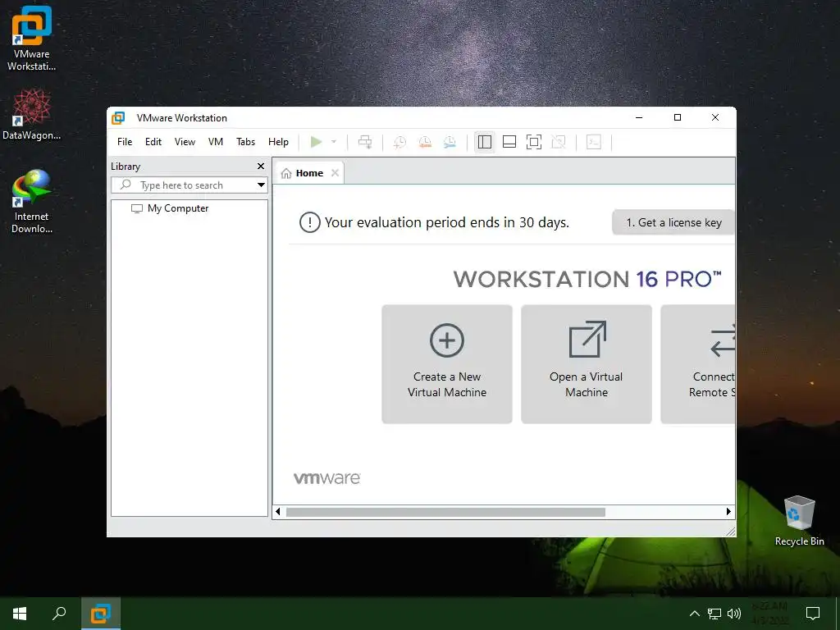840x630 pixels.
Task: Click Get a license key button
Action: pyautogui.click(x=673, y=222)
